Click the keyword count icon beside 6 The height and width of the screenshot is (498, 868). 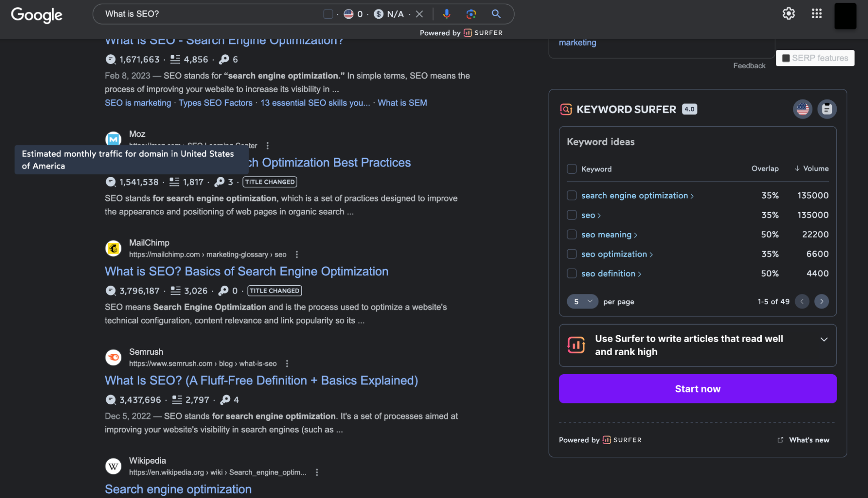pyautogui.click(x=224, y=59)
